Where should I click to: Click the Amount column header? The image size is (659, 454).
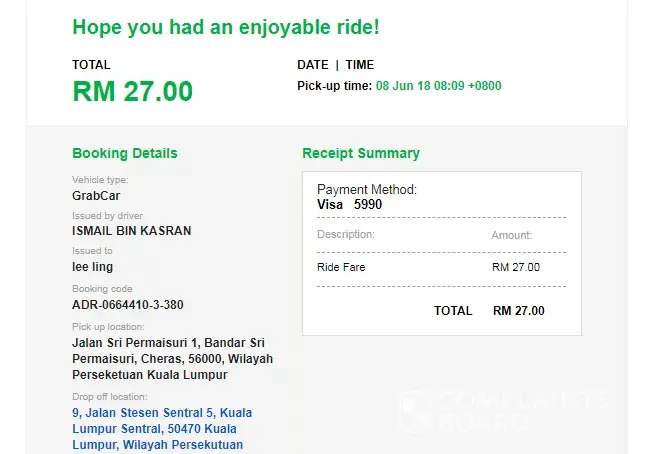(512, 235)
